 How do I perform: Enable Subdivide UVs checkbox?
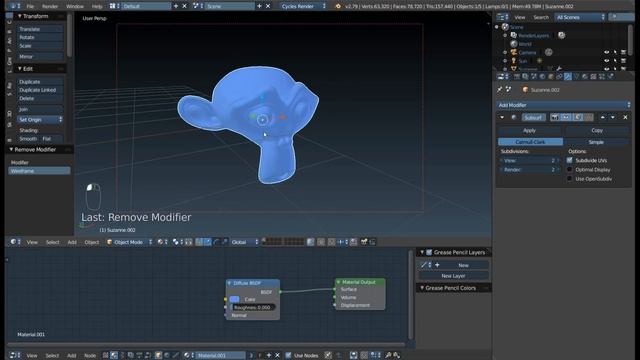[569, 160]
